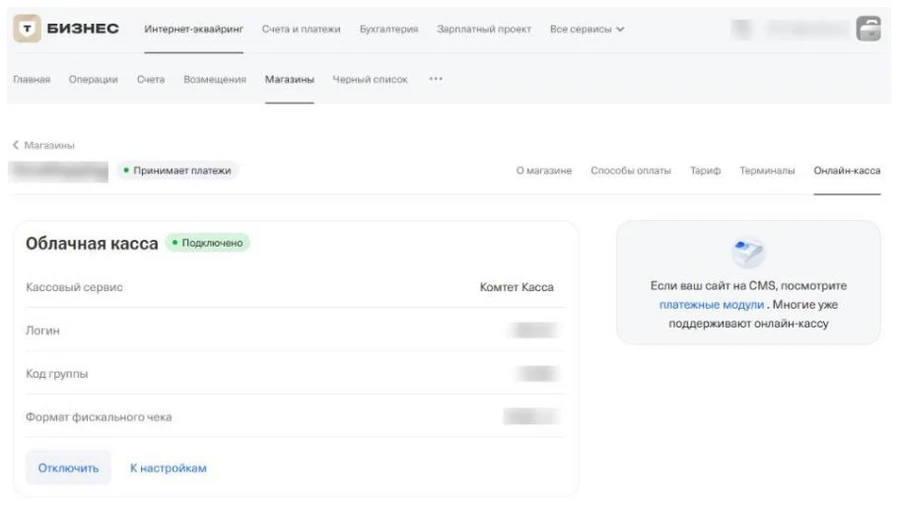This screenshot has width=900, height=508.
Task: Open the three-dots more menu
Action: point(435,80)
